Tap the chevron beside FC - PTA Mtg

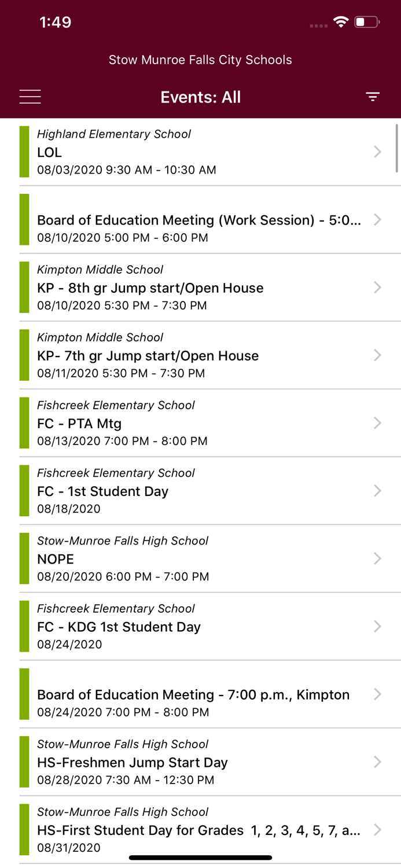[378, 422]
